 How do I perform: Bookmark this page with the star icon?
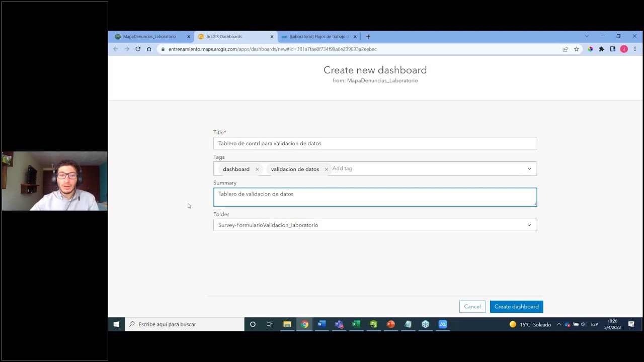[x=577, y=49]
